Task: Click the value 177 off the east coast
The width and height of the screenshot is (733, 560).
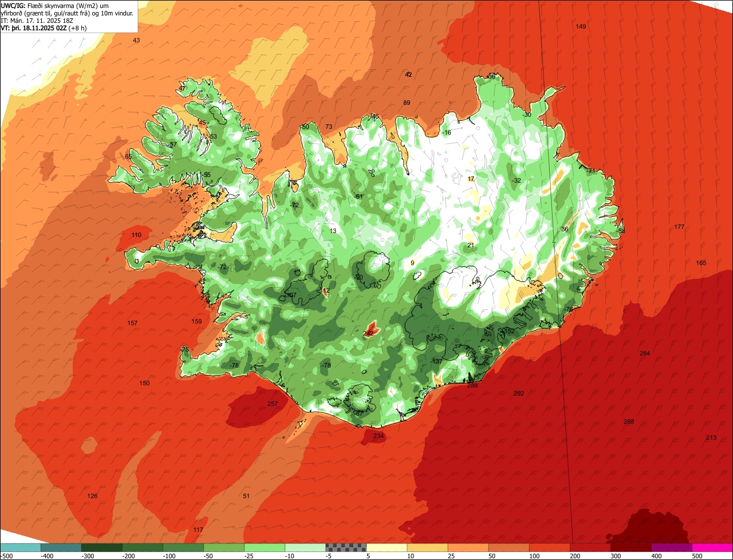Action: [x=679, y=227]
